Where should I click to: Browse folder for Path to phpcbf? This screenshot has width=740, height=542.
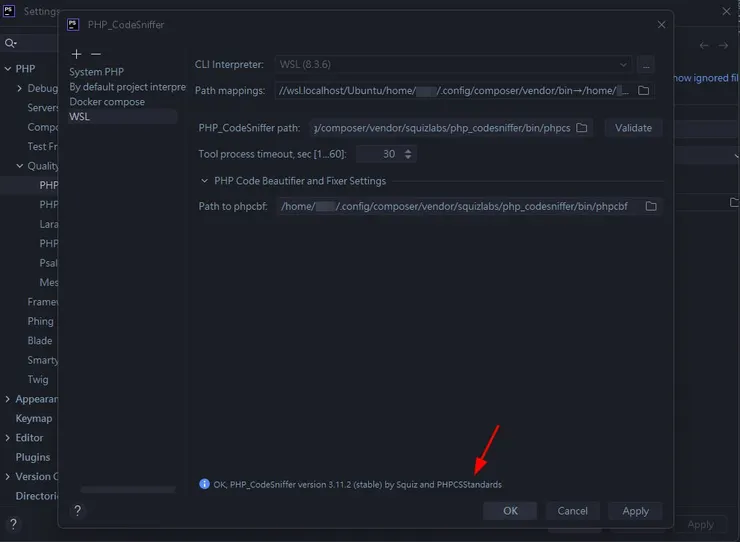[651, 207]
